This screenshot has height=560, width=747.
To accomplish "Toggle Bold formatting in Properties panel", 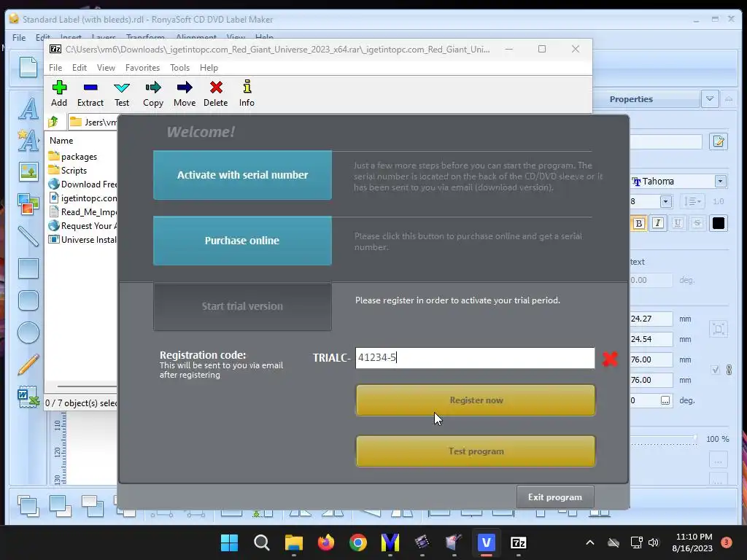I will [x=639, y=223].
